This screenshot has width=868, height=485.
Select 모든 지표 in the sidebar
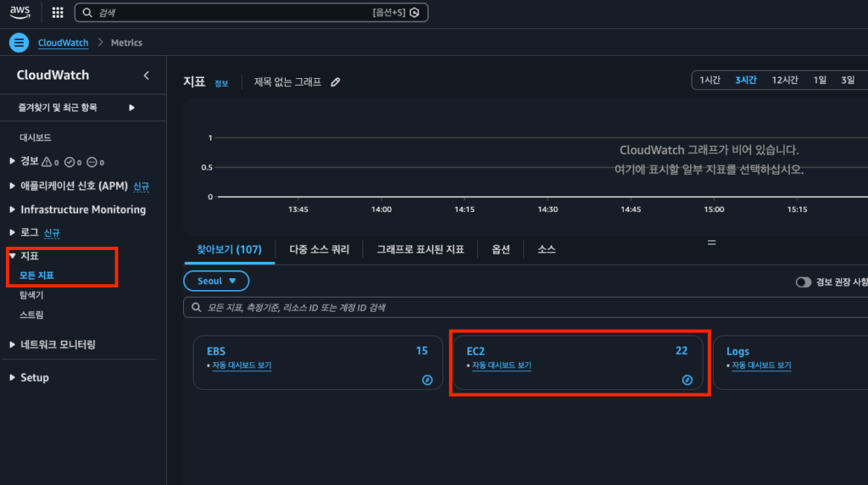coord(36,276)
